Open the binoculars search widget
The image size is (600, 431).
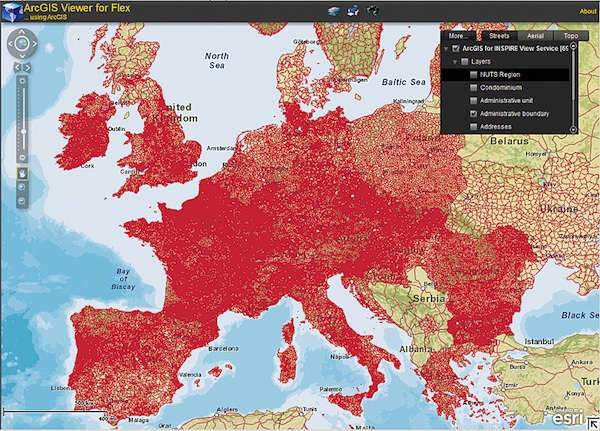(x=373, y=11)
